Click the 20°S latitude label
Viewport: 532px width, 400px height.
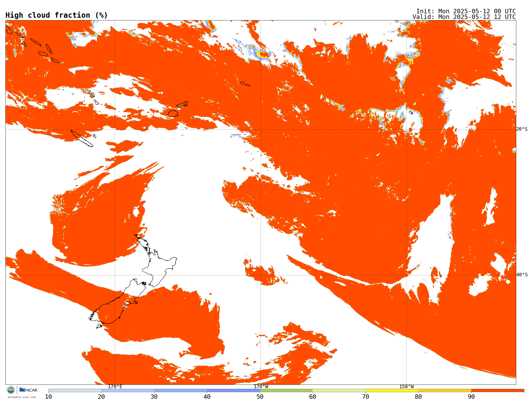click(522, 129)
